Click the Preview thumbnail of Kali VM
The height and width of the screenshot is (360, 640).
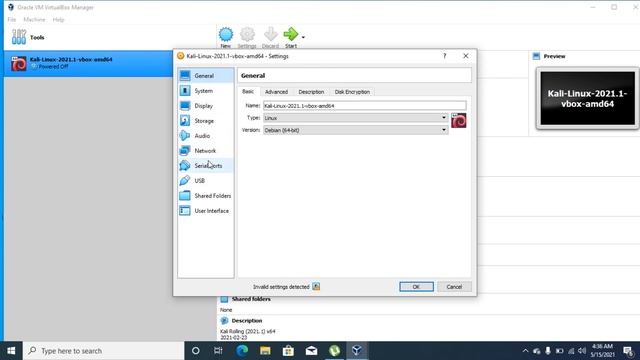[587, 98]
